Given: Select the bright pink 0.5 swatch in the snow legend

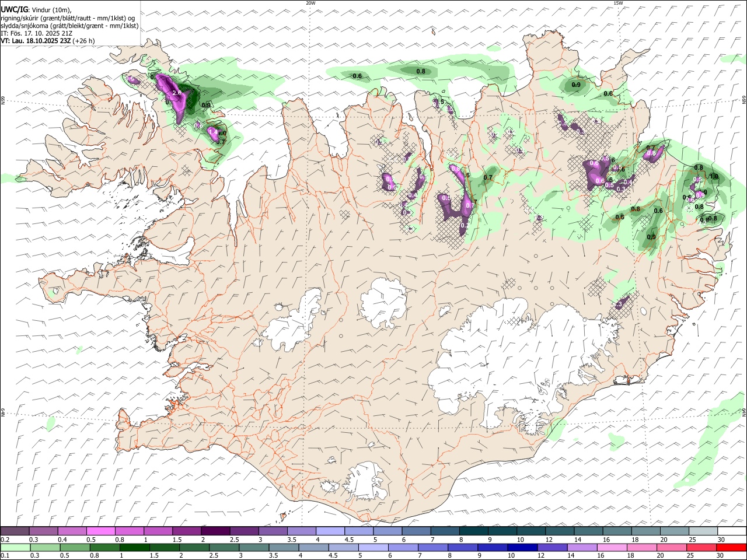Looking at the screenshot, I should [x=100, y=531].
